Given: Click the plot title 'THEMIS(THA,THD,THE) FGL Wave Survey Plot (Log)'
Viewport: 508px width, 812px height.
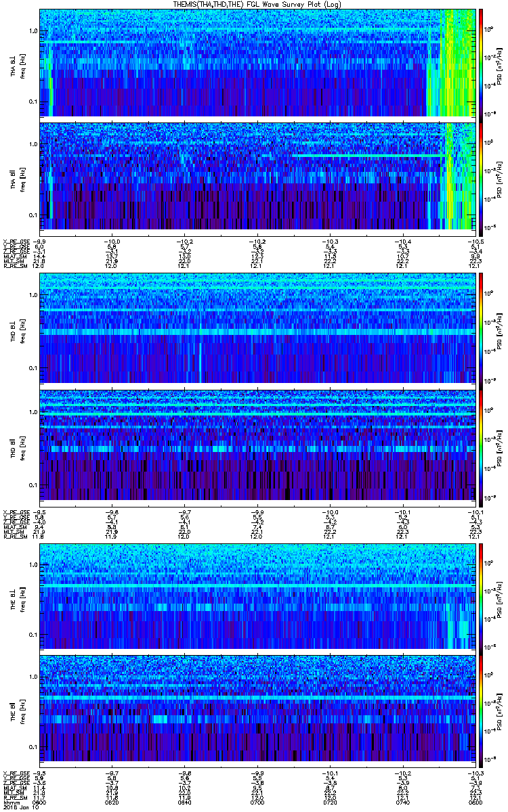Looking at the screenshot, I should [257, 4].
